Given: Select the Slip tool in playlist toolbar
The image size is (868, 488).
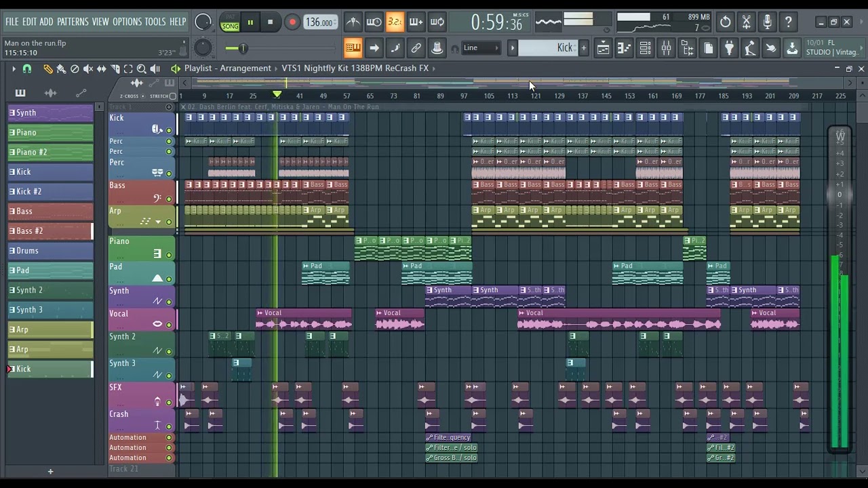Looking at the screenshot, I should 102,68.
